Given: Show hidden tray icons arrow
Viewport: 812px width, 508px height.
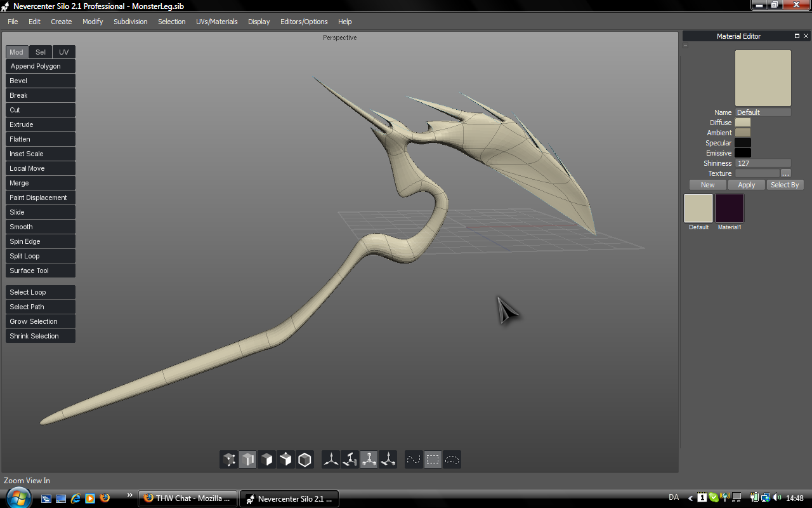Looking at the screenshot, I should pyautogui.click(x=690, y=498).
